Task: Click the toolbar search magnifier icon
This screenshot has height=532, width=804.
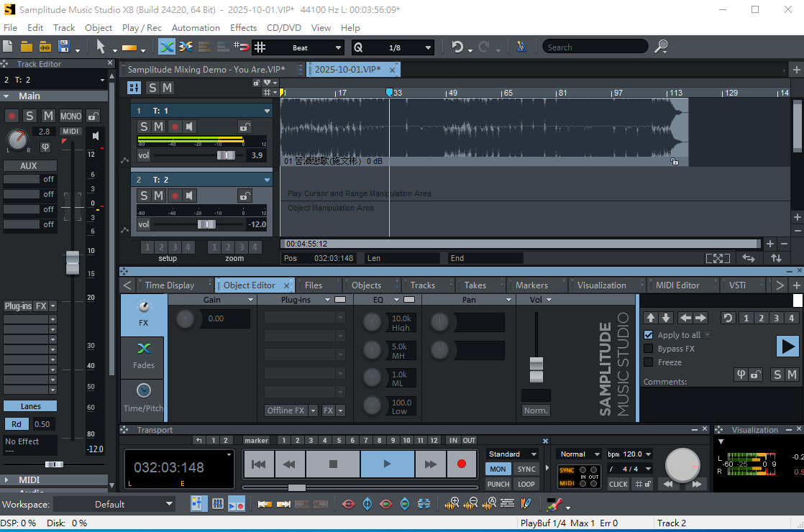Action: (x=660, y=47)
